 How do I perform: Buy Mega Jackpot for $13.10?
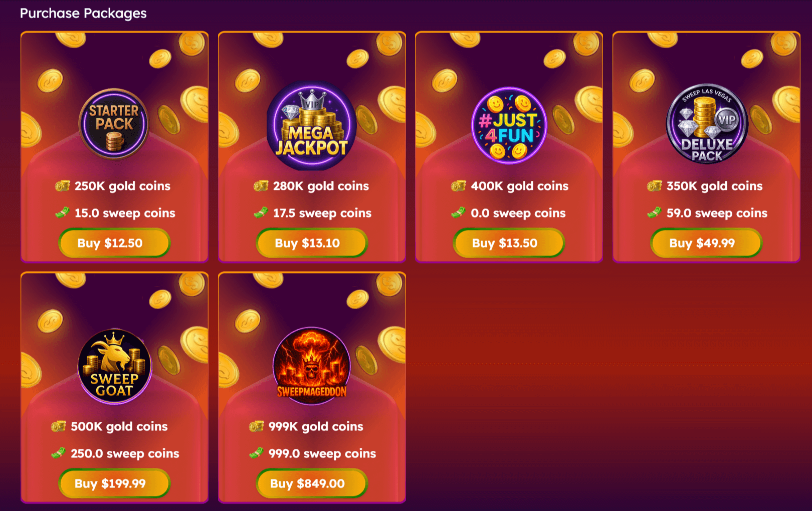pos(312,243)
